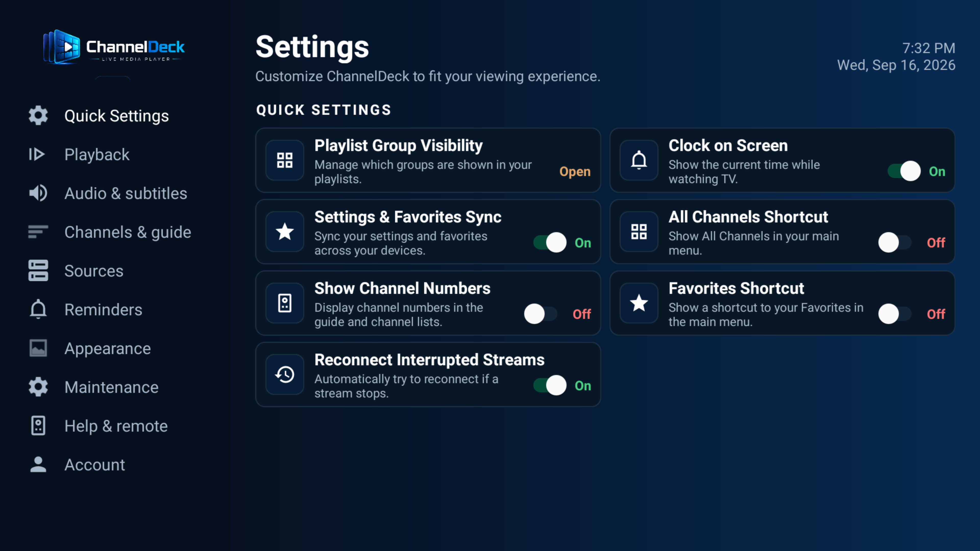Click the Maintenance gear icon in sidebar

(x=38, y=387)
